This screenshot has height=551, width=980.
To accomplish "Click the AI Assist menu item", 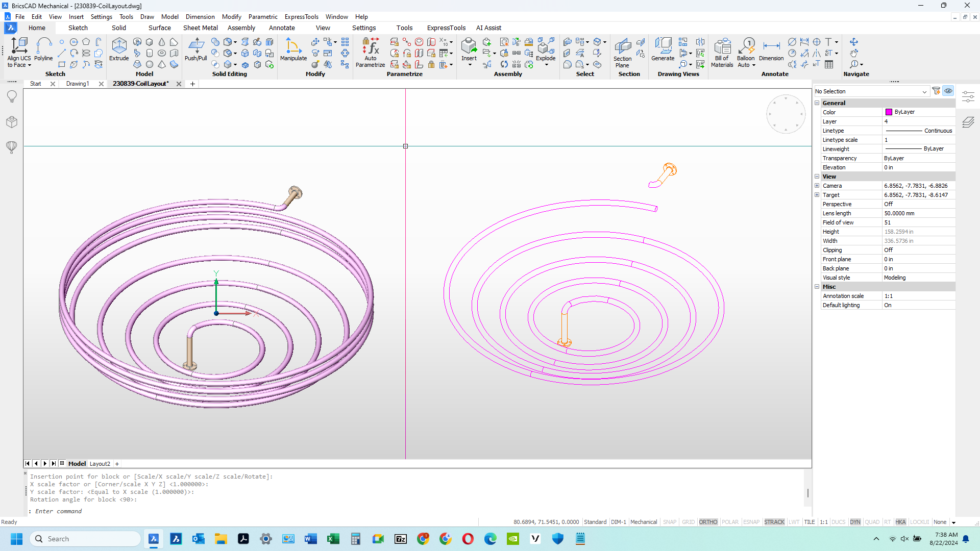I will (x=486, y=28).
